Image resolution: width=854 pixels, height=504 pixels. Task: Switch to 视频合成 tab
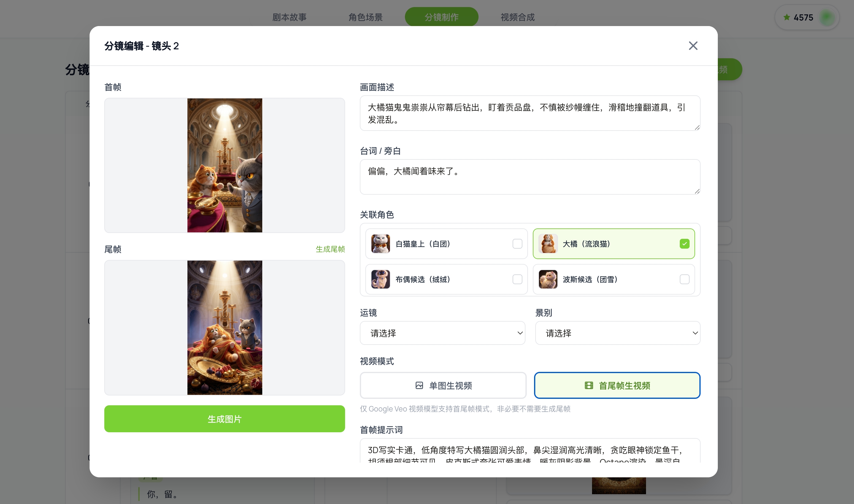pyautogui.click(x=517, y=17)
